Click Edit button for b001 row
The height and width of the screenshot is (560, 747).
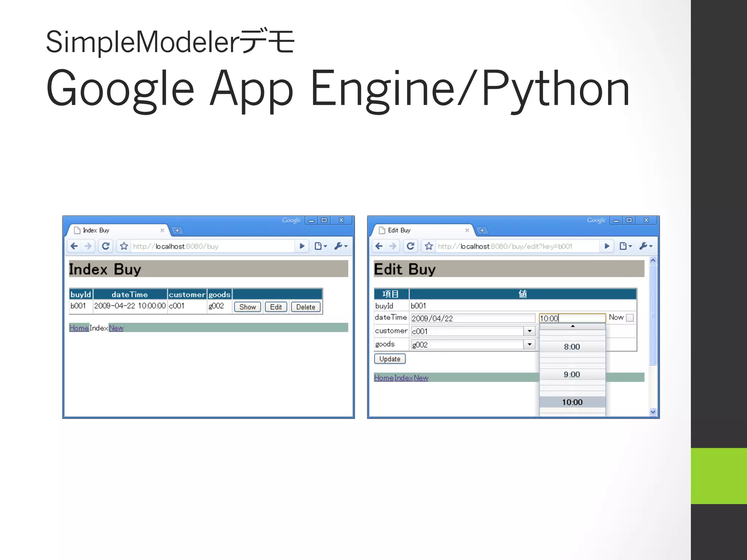pyautogui.click(x=276, y=307)
